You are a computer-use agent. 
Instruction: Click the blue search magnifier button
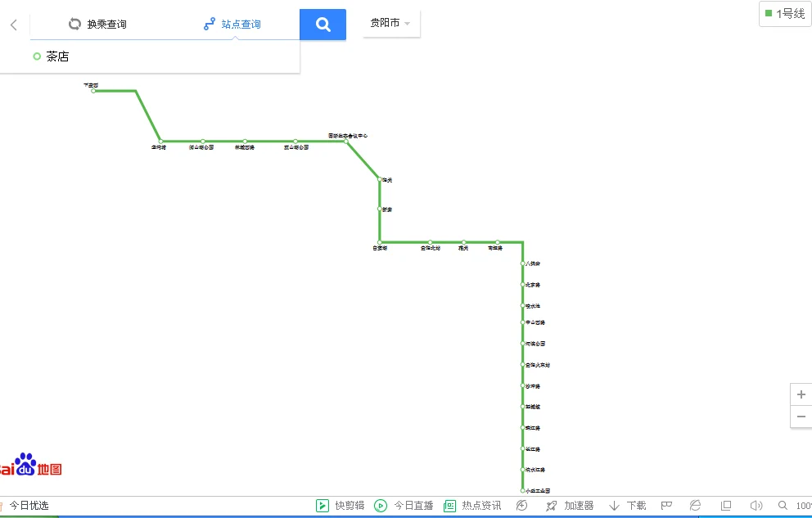tap(323, 25)
